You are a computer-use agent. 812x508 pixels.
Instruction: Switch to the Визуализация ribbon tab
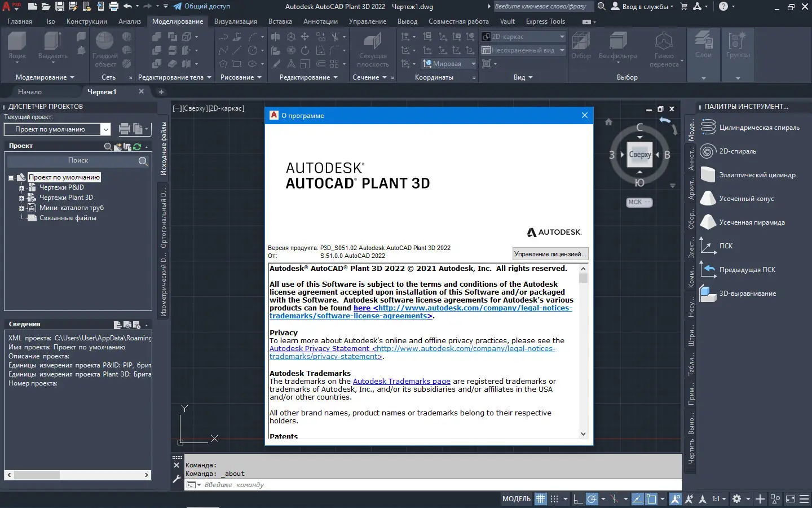coord(235,21)
